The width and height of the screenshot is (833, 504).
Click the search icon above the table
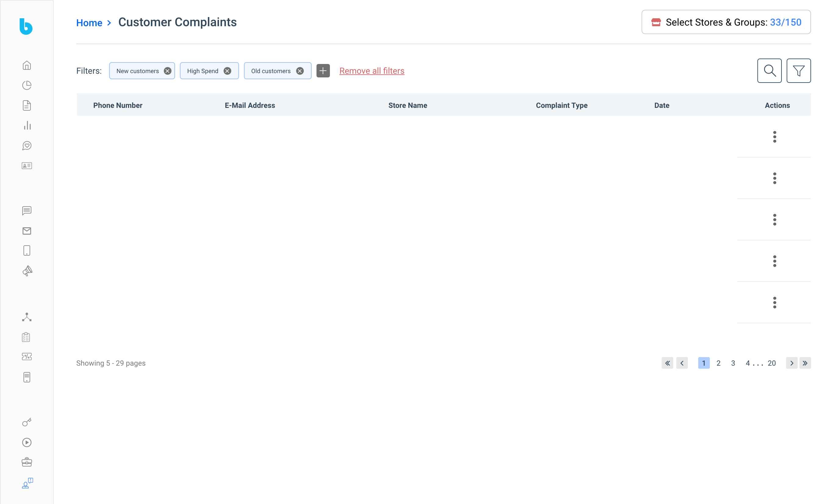770,71
